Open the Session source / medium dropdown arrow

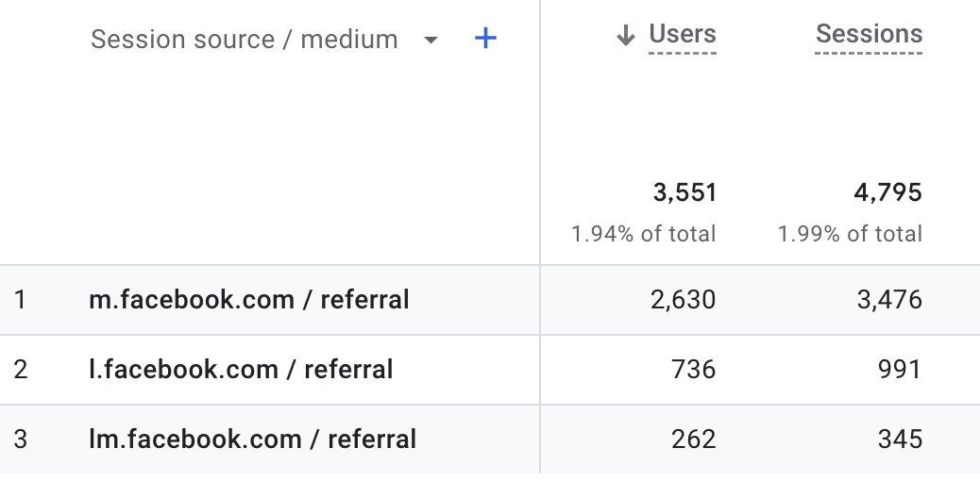(x=431, y=40)
